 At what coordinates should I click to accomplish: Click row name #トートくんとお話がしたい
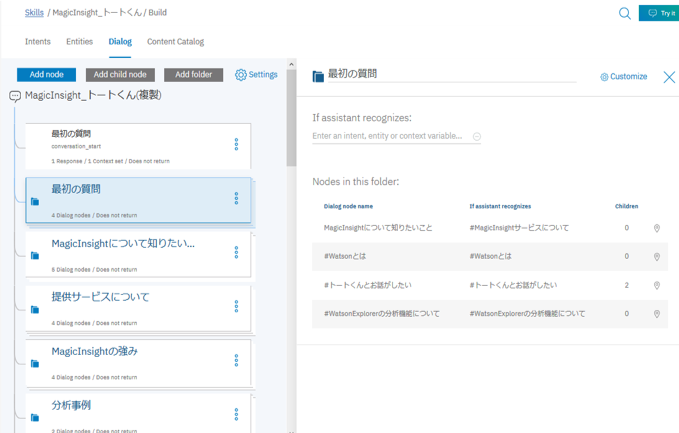pos(368,285)
